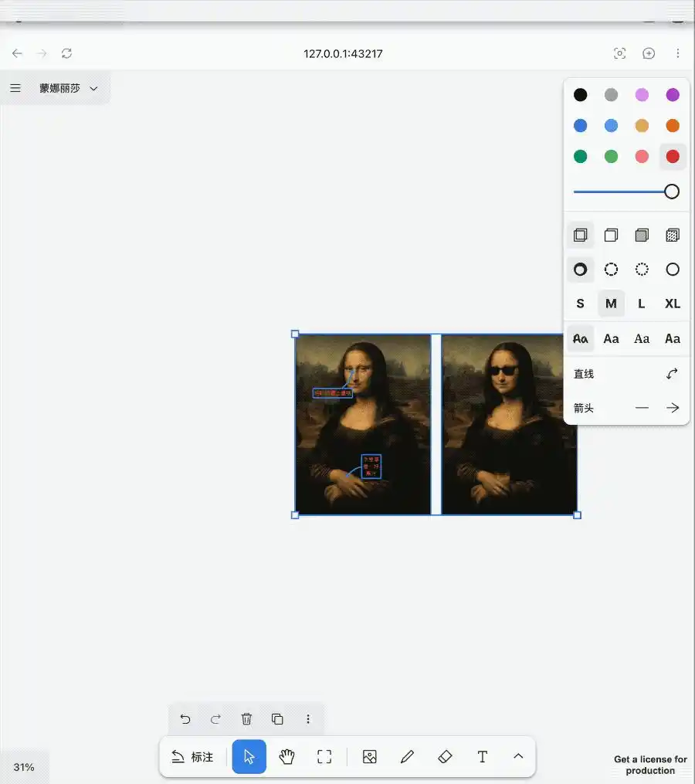Set size to M

pyautogui.click(x=611, y=304)
